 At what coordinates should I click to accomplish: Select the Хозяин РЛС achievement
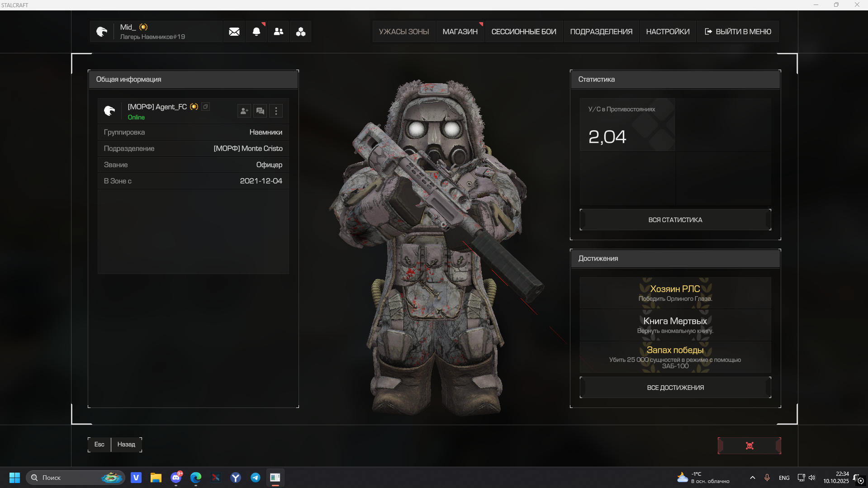(x=675, y=293)
